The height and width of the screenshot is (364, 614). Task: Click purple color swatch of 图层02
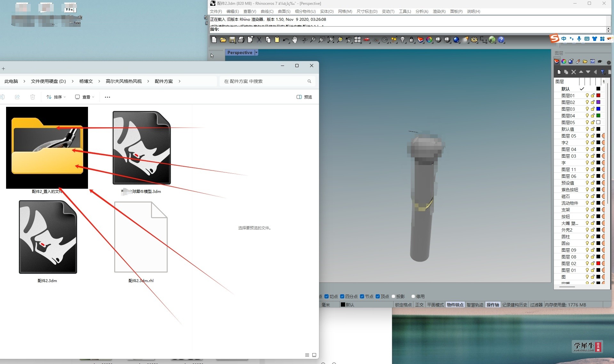pyautogui.click(x=598, y=102)
